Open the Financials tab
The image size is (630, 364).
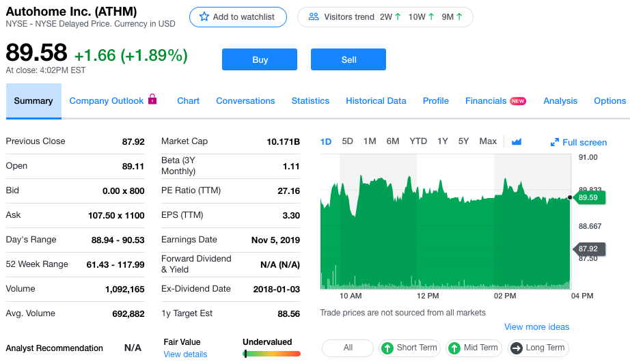(486, 101)
